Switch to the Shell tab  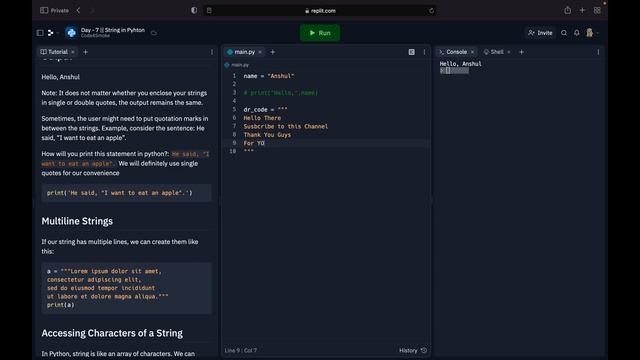pyautogui.click(x=493, y=52)
